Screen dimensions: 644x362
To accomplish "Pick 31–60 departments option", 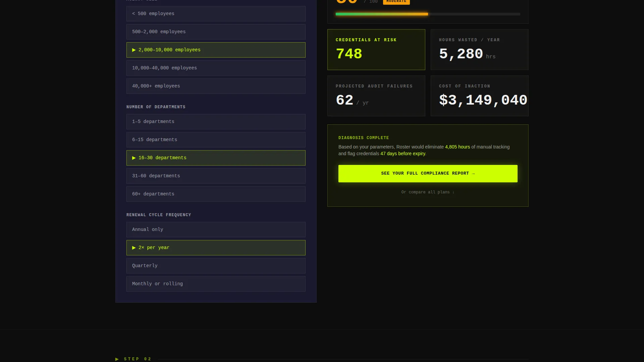I will 216,176.
